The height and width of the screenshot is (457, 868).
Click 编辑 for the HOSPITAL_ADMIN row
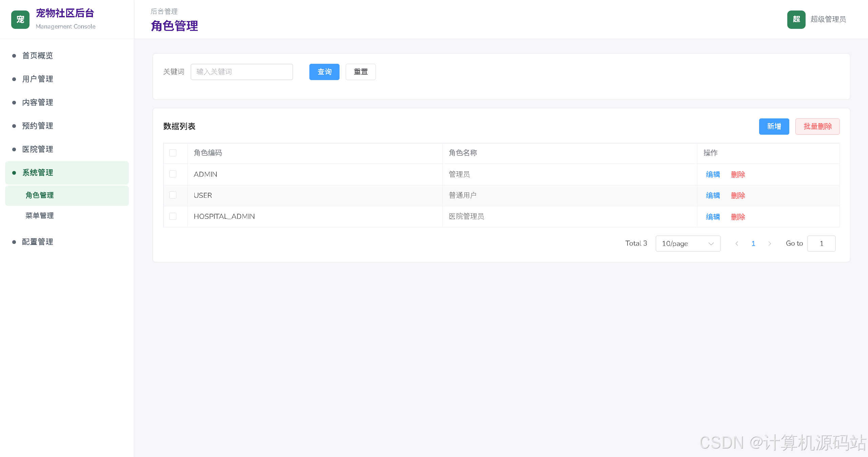point(713,217)
